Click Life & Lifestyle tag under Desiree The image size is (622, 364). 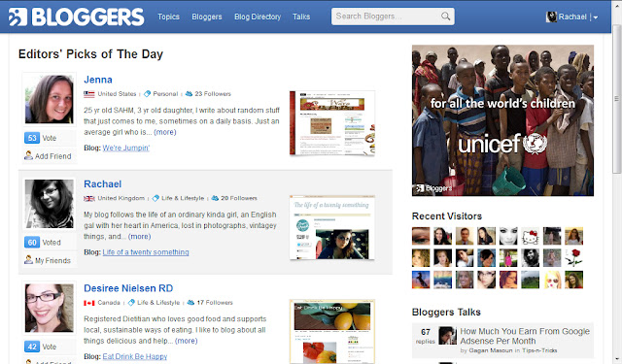click(x=154, y=303)
